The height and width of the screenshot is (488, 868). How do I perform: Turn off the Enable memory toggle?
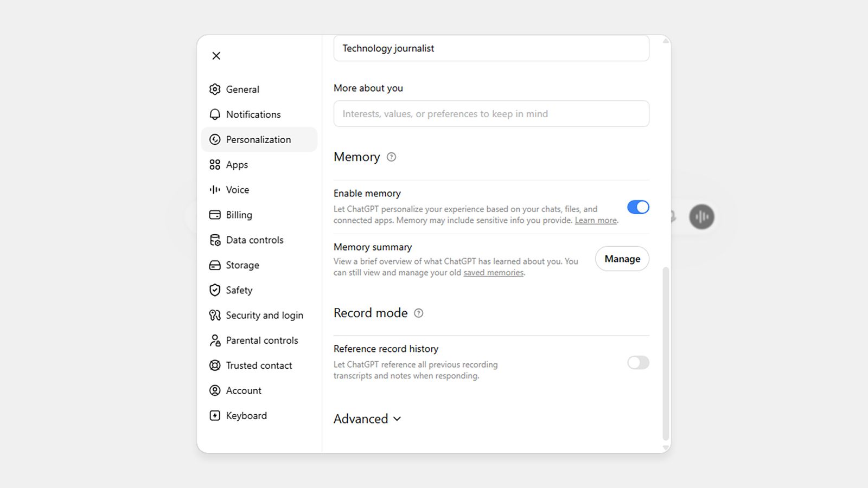(638, 207)
